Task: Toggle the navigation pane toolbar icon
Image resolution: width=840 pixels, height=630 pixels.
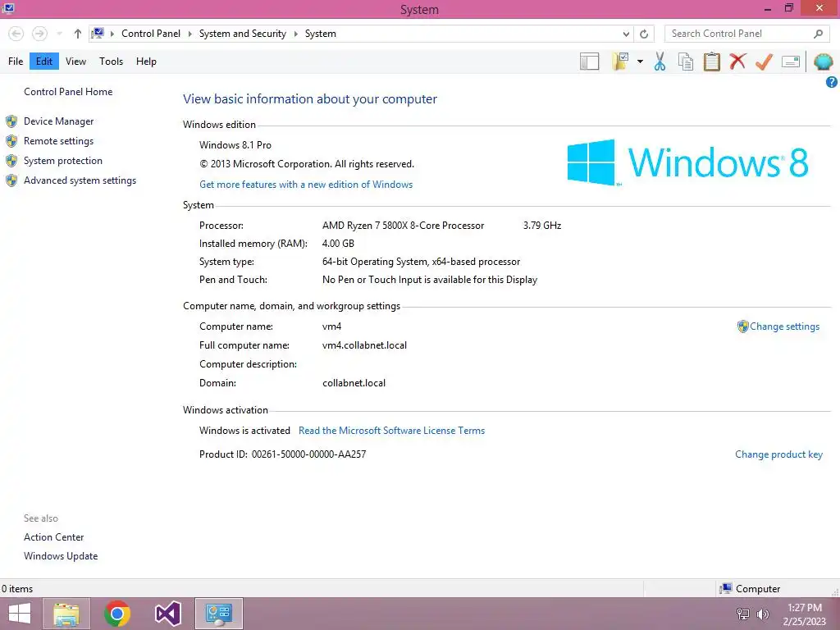Action: click(x=589, y=62)
